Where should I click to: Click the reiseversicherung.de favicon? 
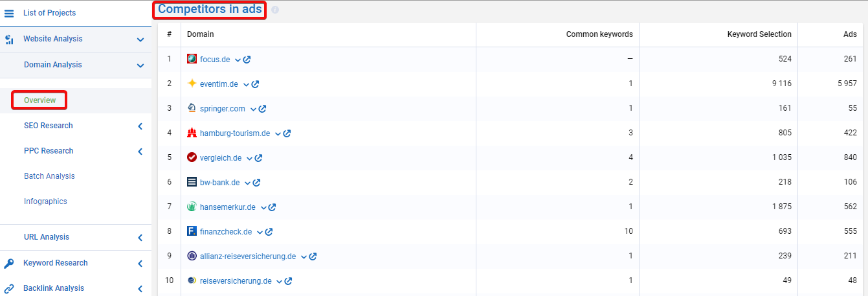click(192, 280)
